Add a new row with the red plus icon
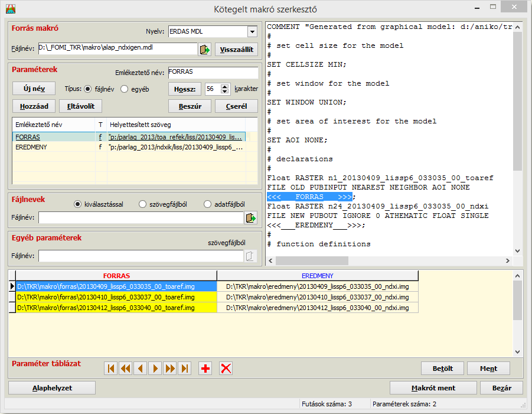532x414 pixels. (205, 369)
